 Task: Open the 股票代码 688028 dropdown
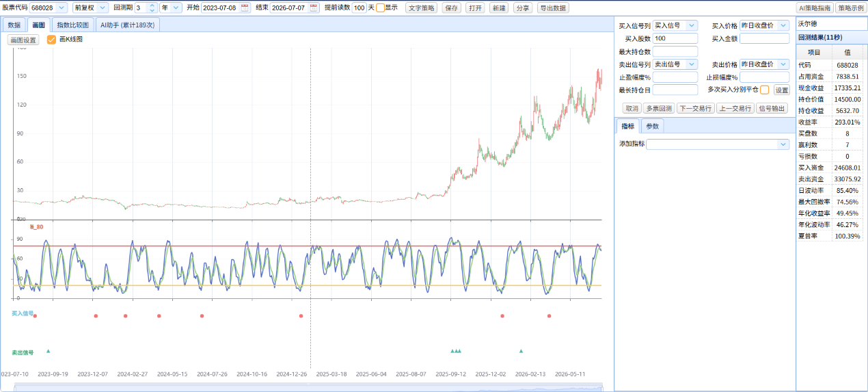(62, 8)
